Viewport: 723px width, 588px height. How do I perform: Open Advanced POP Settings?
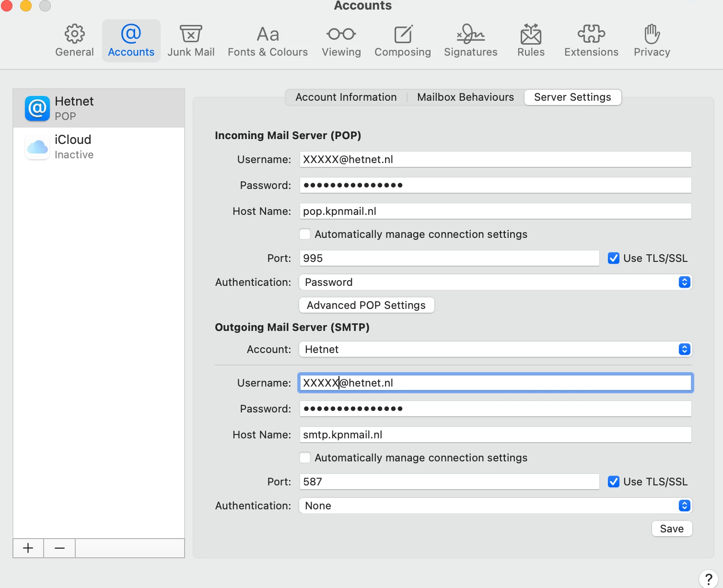click(367, 306)
